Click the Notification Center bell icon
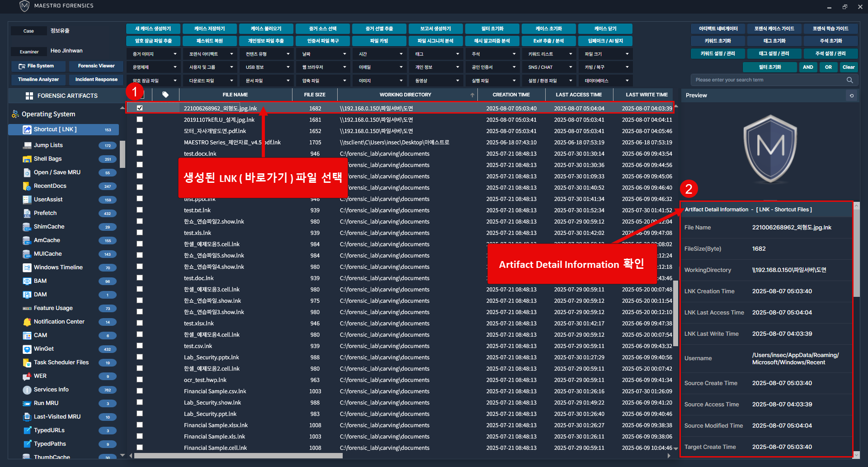 [27, 322]
